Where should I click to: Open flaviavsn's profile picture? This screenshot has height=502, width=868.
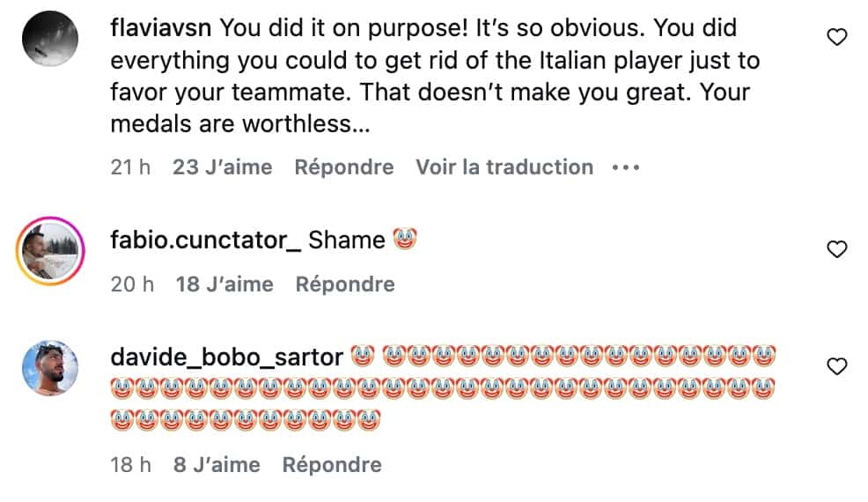51,39
